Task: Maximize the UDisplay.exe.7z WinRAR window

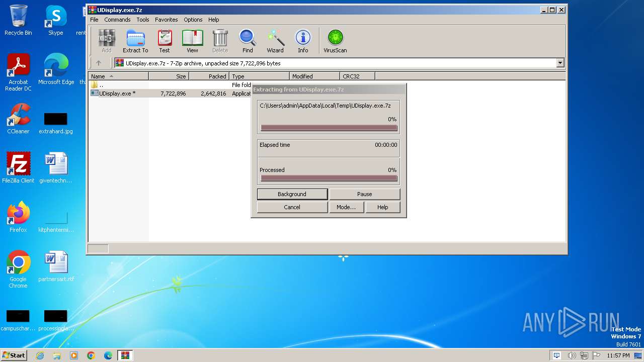Action: point(552,10)
